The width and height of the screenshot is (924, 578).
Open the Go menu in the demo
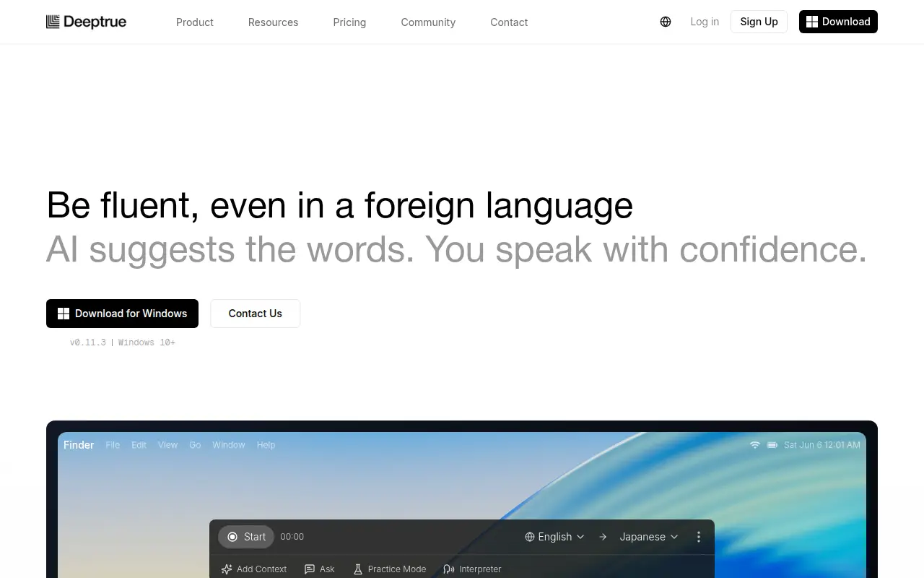pyautogui.click(x=195, y=445)
